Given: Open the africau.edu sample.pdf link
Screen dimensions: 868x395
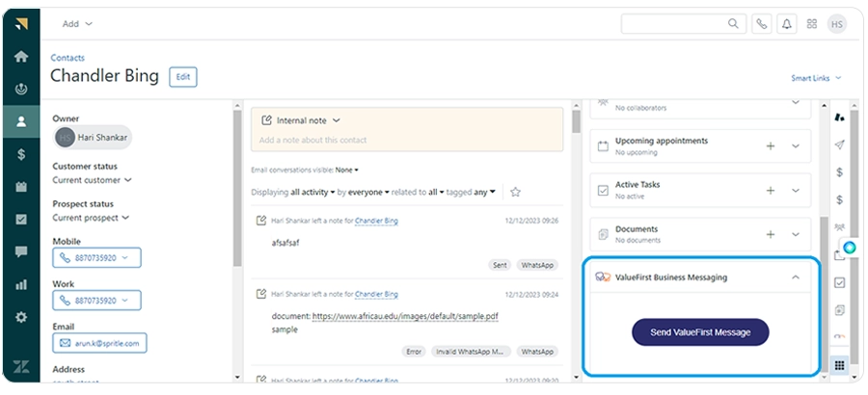Looking at the screenshot, I should coord(405,316).
